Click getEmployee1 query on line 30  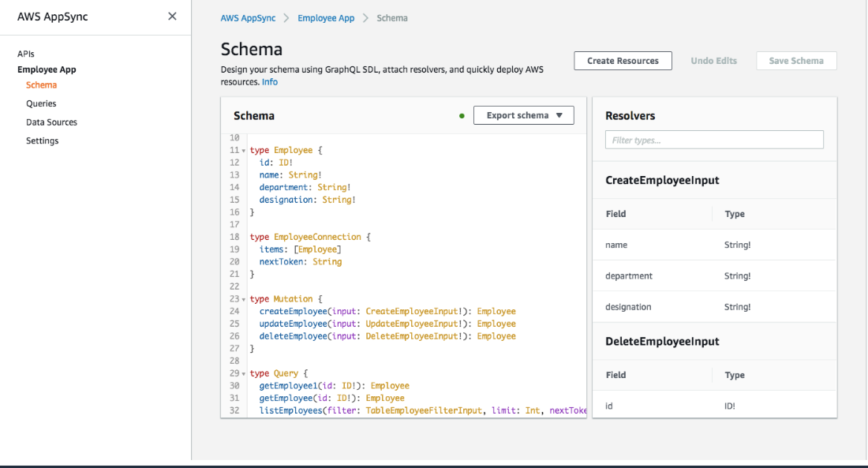335,385
